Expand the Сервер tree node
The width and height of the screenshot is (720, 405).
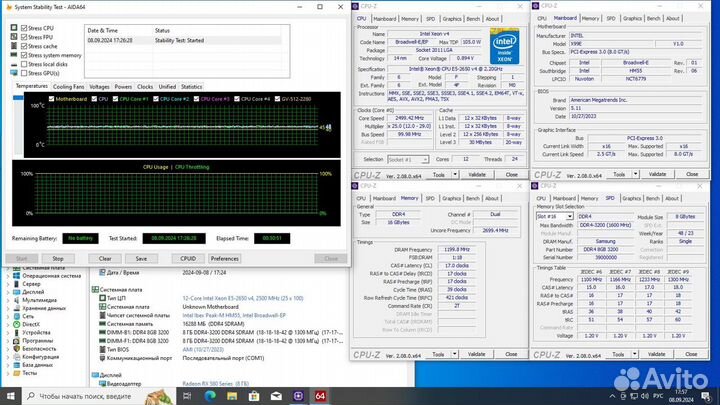pyautogui.click(x=8, y=284)
